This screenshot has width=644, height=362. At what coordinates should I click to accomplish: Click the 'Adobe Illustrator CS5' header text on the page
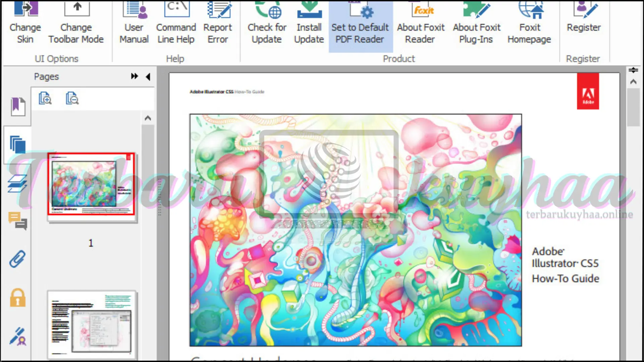pos(212,92)
